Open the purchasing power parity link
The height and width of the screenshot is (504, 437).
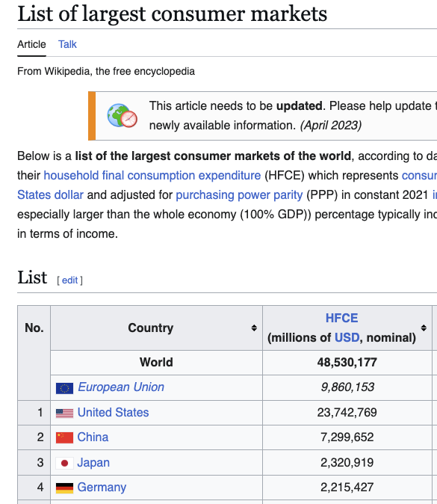239,195
